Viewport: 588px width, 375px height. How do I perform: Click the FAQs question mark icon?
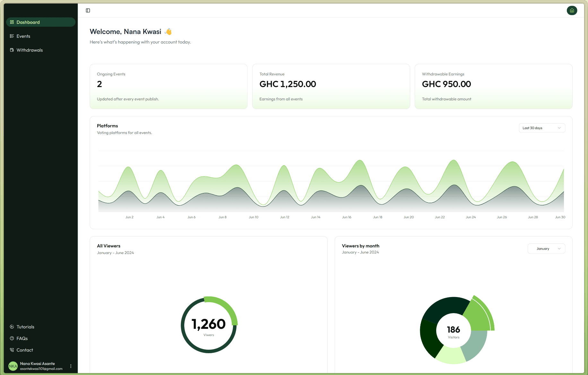click(x=12, y=338)
